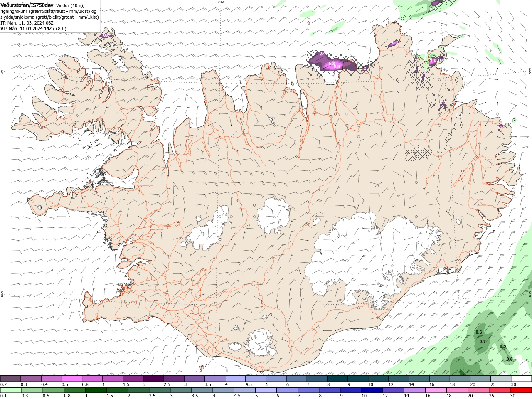Click the palest green 0.1 swatch in lower legend

tap(11, 390)
